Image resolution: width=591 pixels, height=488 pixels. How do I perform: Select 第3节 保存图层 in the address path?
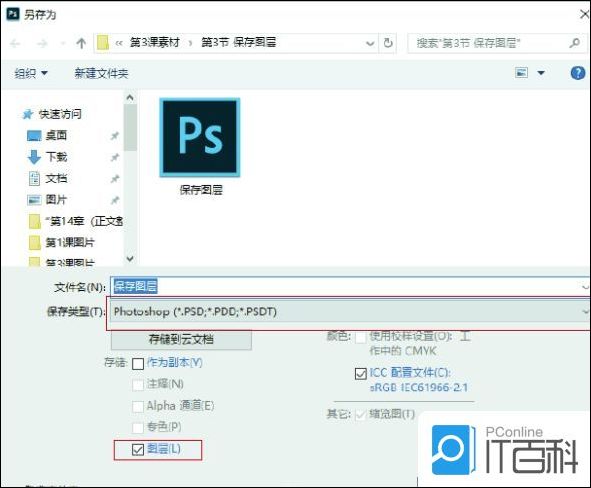[238, 43]
